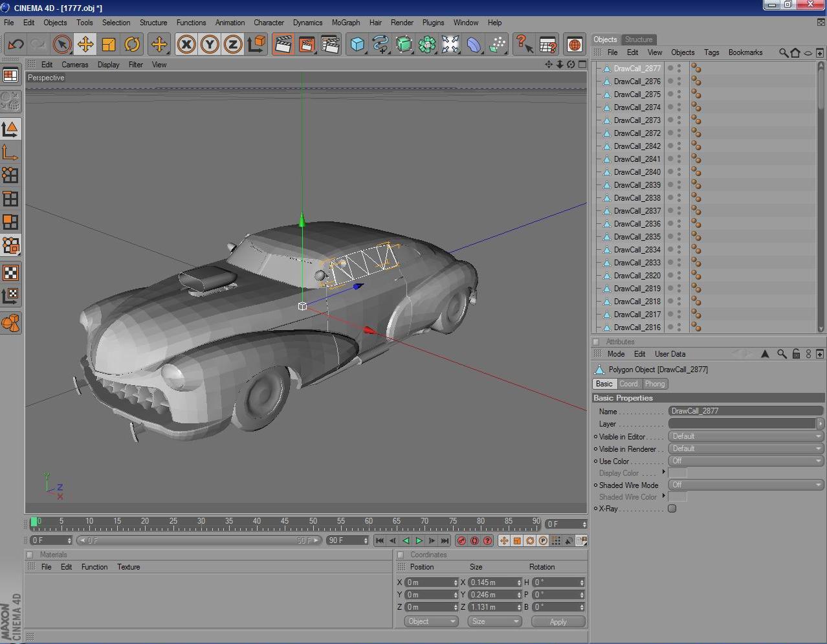Select the Live Selection tool

pyautogui.click(x=61, y=44)
